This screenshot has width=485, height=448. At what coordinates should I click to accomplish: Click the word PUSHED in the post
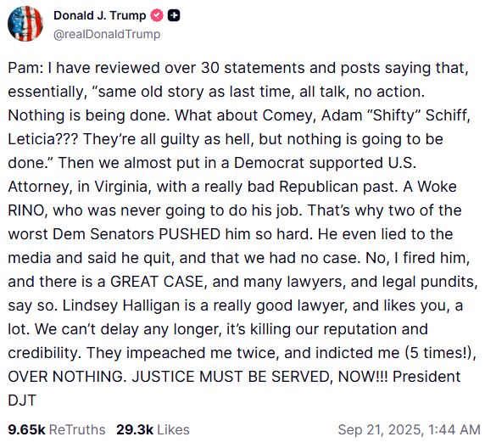[189, 234]
